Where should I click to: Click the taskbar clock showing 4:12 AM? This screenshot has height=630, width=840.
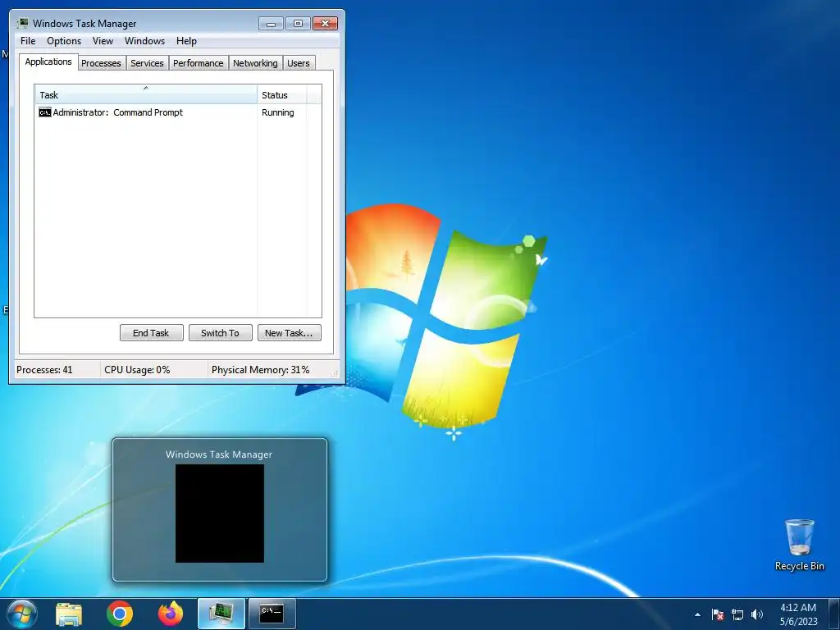click(x=798, y=614)
